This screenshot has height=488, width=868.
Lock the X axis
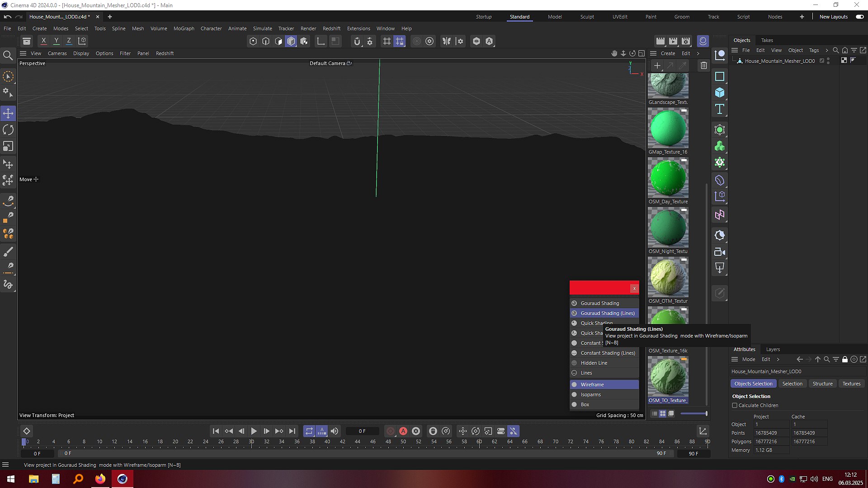(43, 41)
